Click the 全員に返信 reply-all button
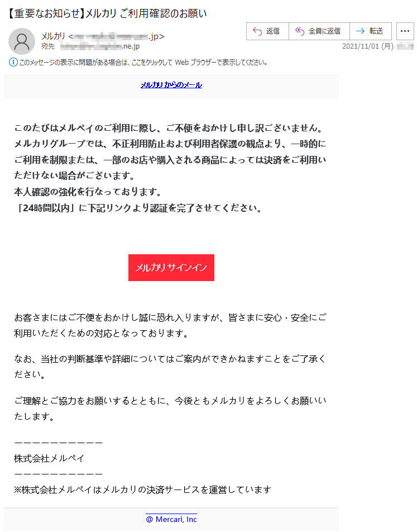 click(x=319, y=31)
